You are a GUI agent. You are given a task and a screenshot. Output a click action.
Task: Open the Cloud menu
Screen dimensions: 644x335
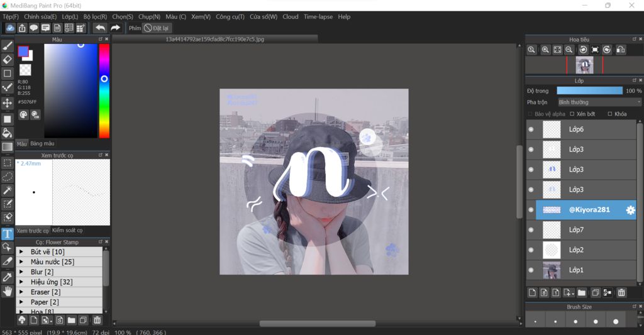click(x=291, y=17)
